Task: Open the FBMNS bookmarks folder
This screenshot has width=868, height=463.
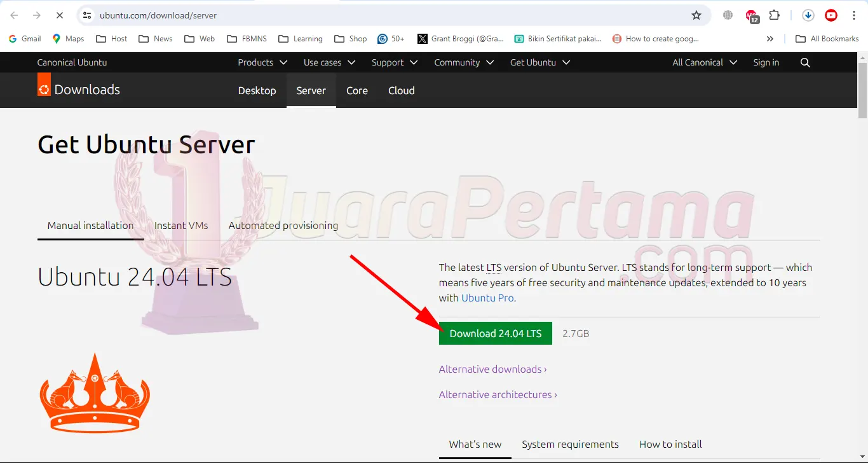Action: click(x=247, y=39)
